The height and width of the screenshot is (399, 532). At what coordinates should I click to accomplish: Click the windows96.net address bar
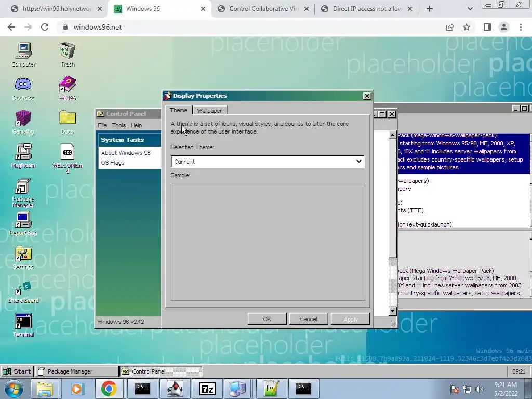point(249,27)
